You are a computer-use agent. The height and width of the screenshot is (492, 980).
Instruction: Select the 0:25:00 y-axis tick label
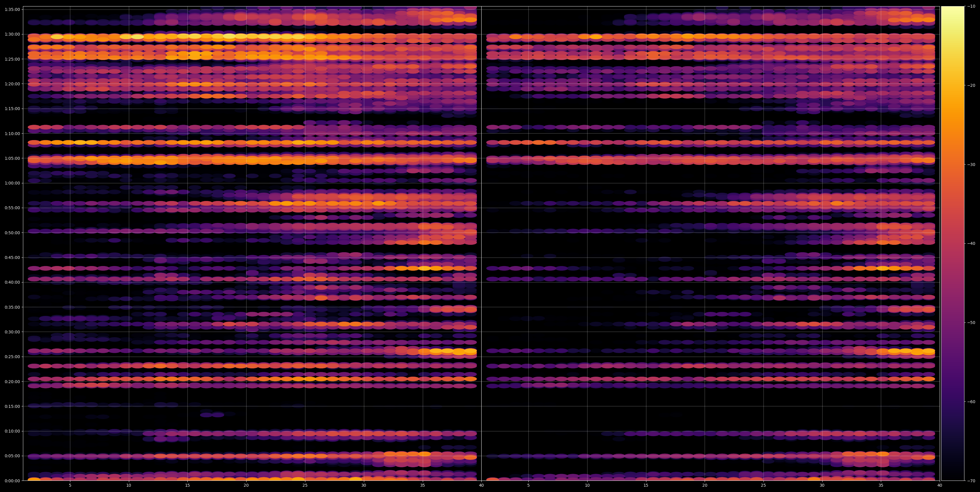tap(12, 357)
